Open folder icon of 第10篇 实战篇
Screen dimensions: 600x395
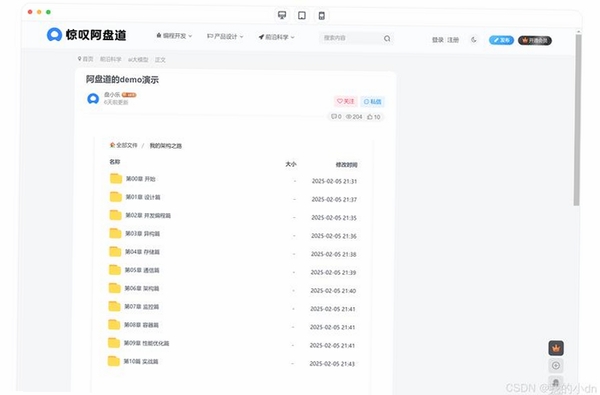(114, 361)
